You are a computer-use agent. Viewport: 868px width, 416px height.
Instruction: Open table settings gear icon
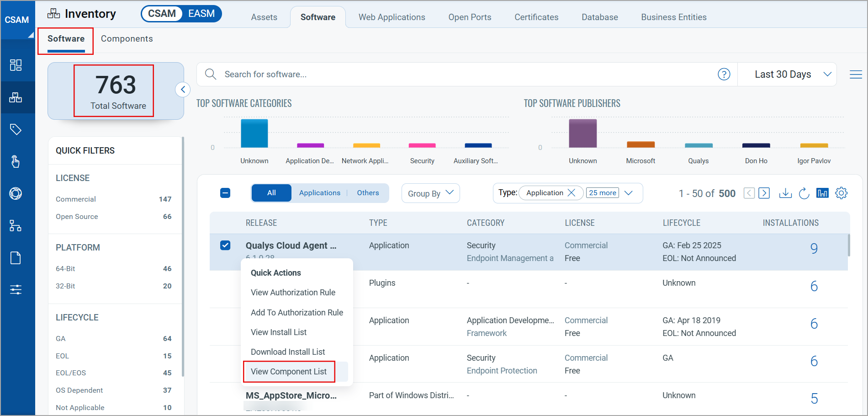tap(841, 193)
